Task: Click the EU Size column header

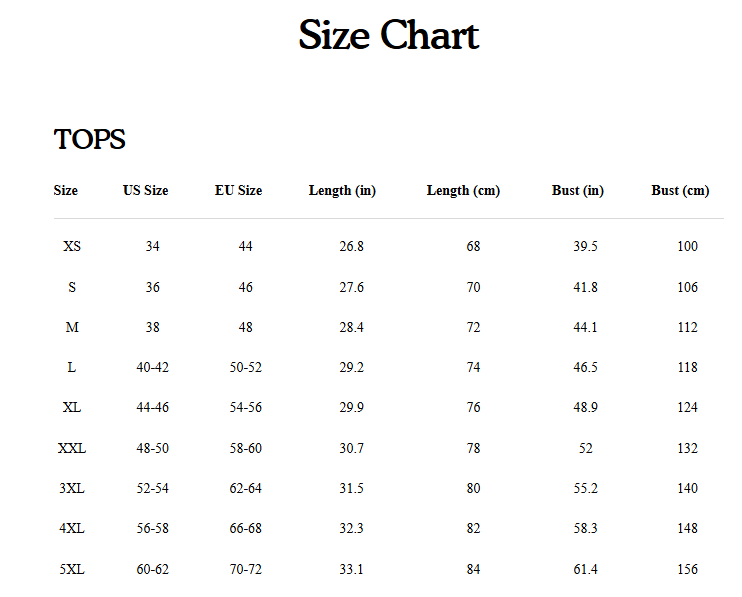Action: pyautogui.click(x=238, y=190)
